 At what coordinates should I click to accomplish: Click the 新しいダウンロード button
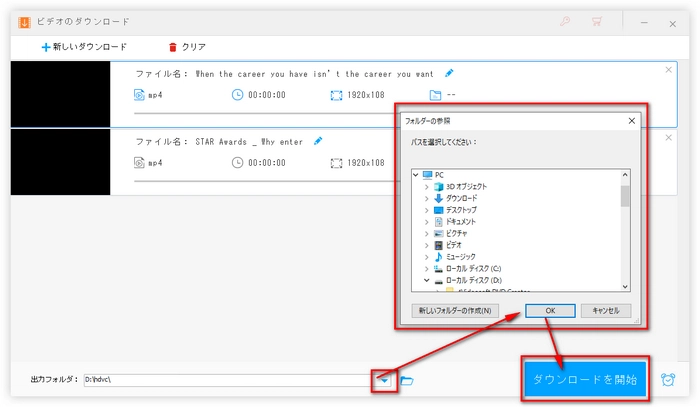[84, 47]
